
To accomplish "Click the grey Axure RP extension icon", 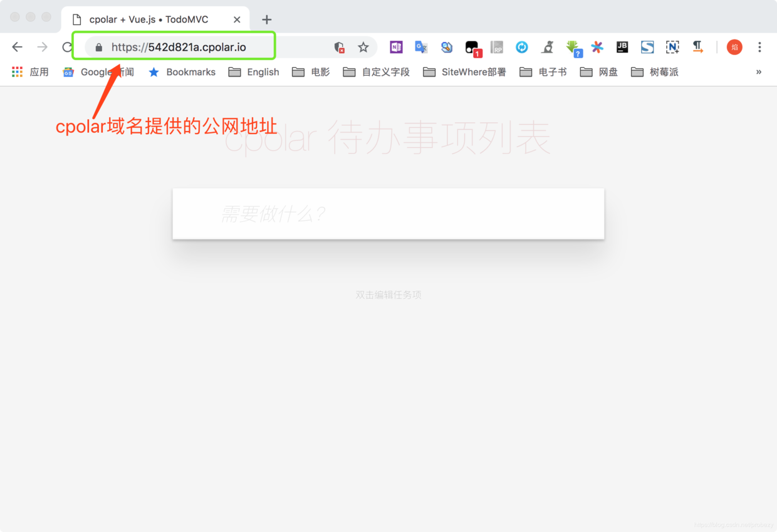I will (497, 47).
